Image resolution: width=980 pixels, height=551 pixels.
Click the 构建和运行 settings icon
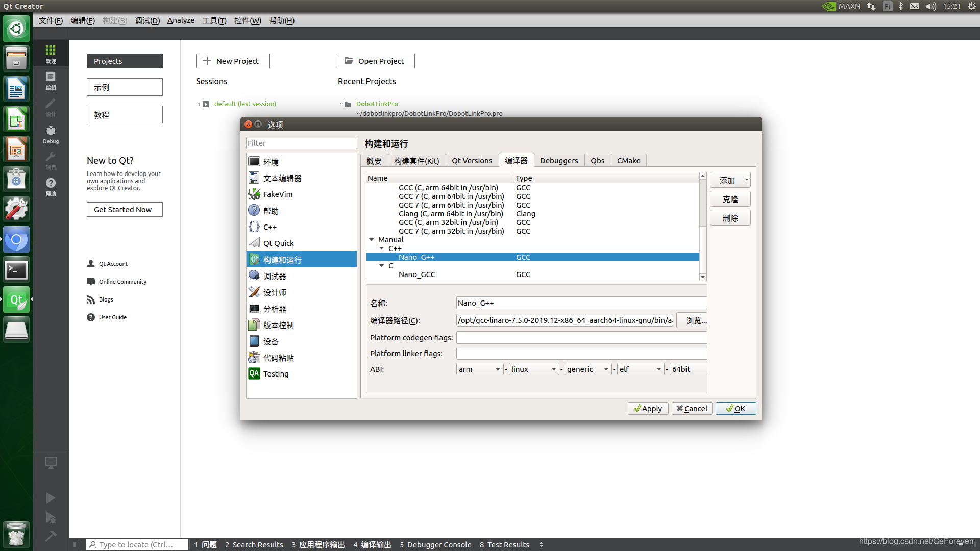254,259
